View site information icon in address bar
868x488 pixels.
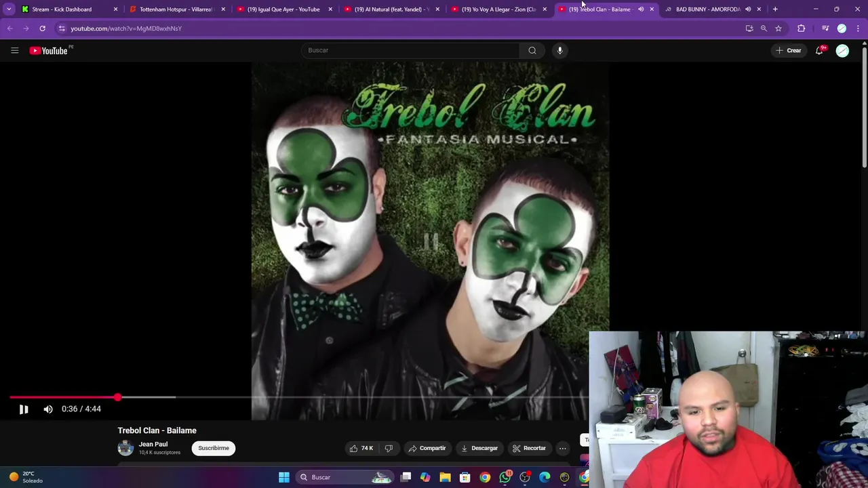[62, 28]
